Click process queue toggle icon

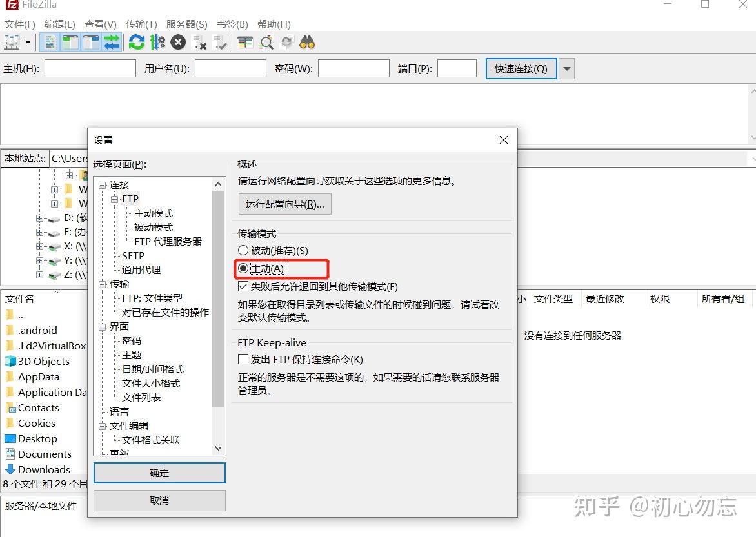point(157,43)
